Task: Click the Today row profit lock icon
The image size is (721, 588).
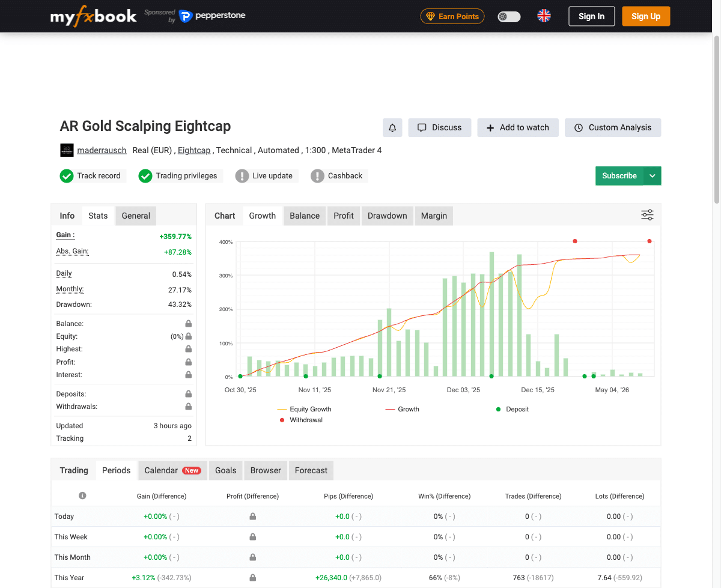Action: point(253,517)
